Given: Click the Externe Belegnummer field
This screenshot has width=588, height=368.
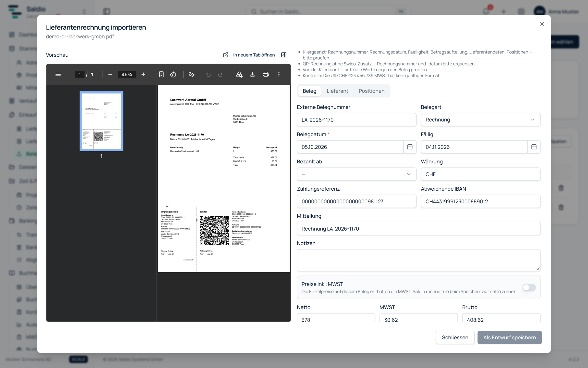Looking at the screenshot, I should (356, 120).
